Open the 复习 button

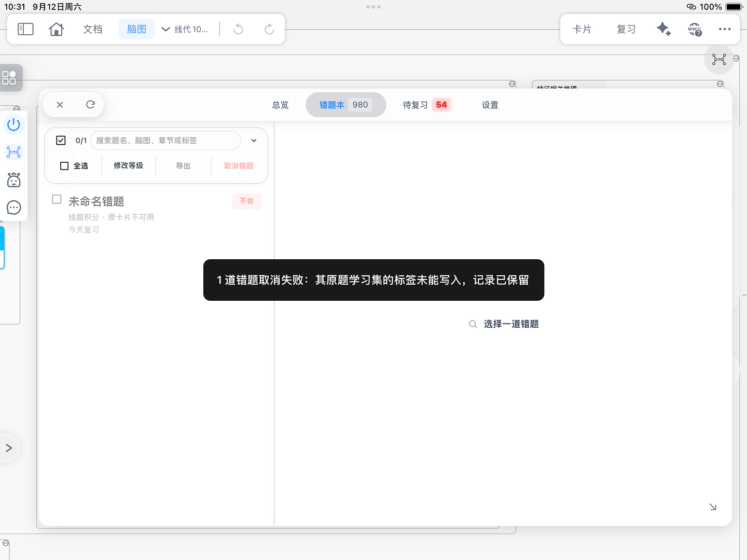[x=626, y=29]
